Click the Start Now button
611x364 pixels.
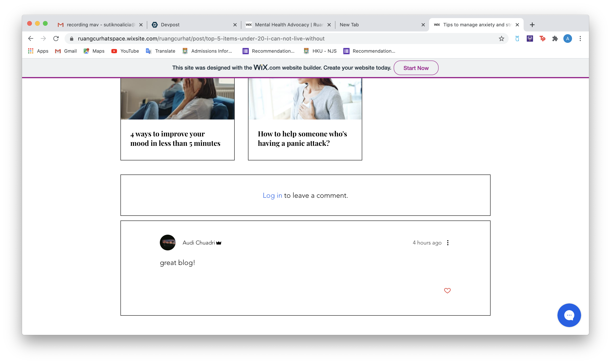point(416,68)
